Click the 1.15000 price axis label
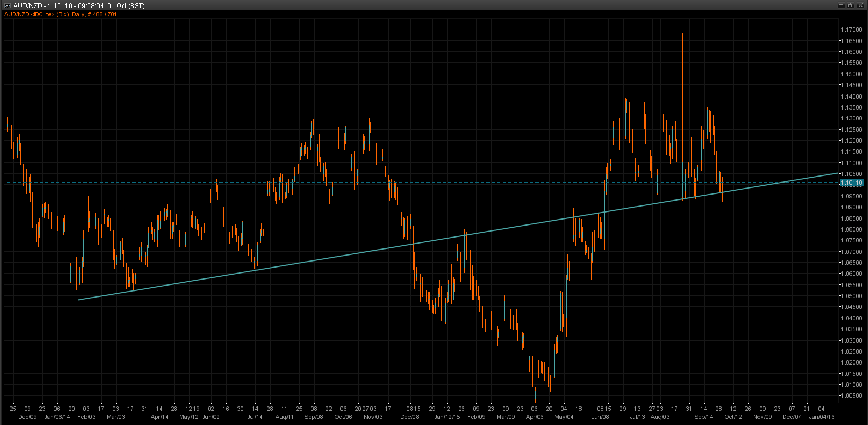The image size is (868, 425). [x=852, y=74]
